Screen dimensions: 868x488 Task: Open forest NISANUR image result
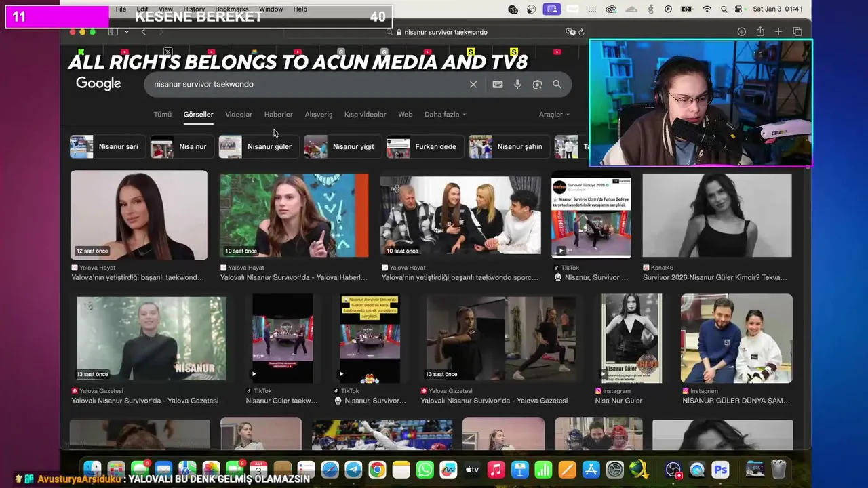152,338
